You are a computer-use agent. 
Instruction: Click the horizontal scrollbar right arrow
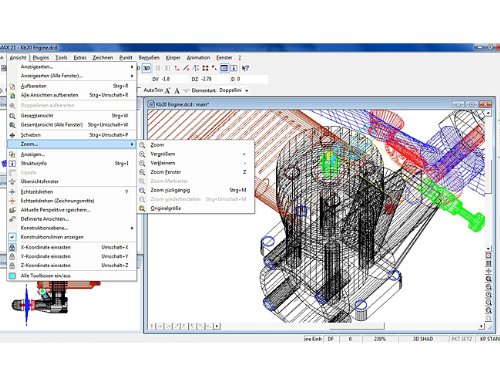click(481, 326)
